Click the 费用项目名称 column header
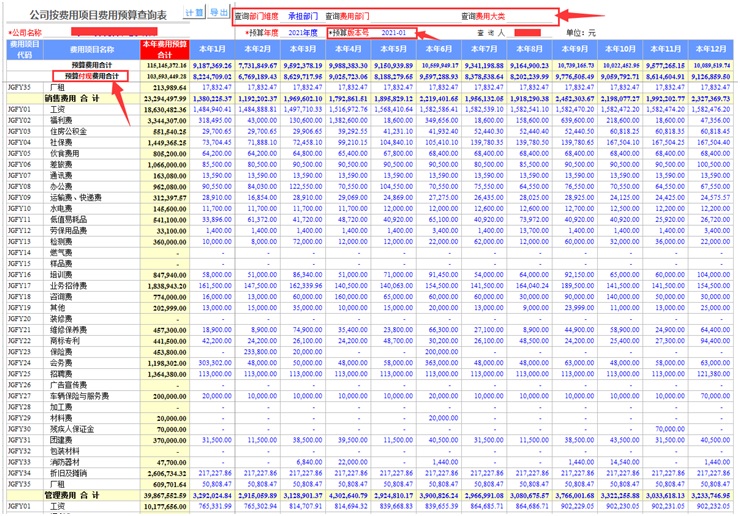This screenshot has width=740, height=516. click(92, 49)
